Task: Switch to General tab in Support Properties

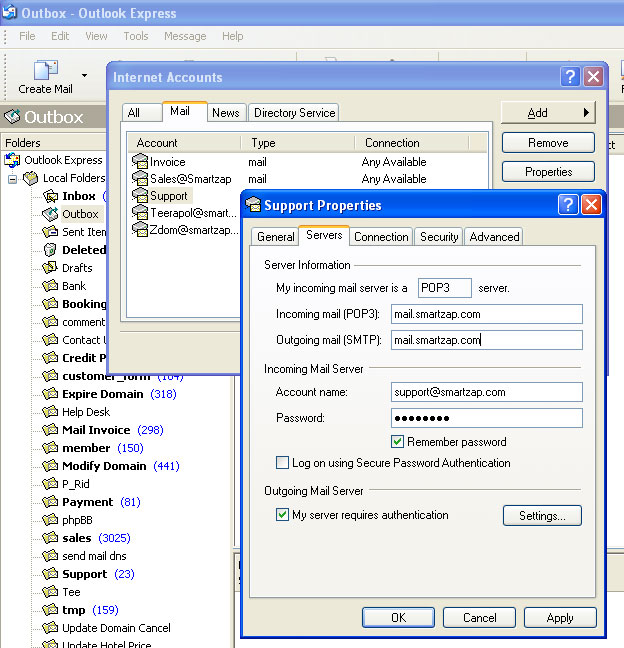Action: pos(275,237)
